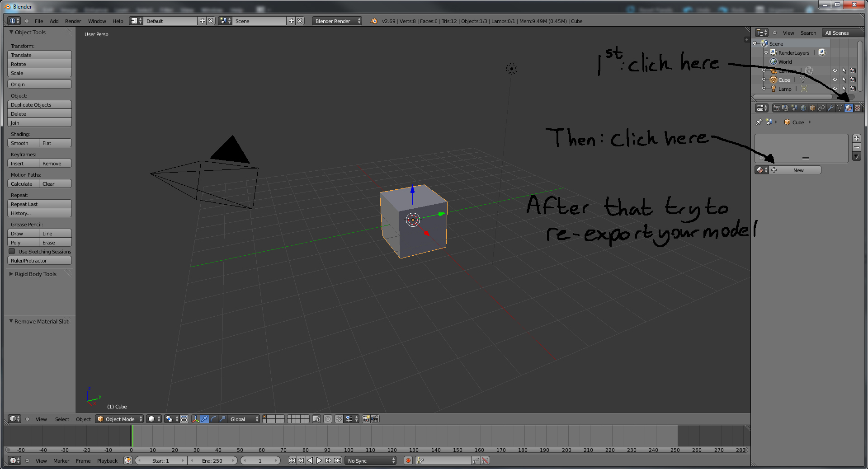The height and width of the screenshot is (469, 868).
Task: Click the Ruler/Protractor button
Action: point(39,260)
